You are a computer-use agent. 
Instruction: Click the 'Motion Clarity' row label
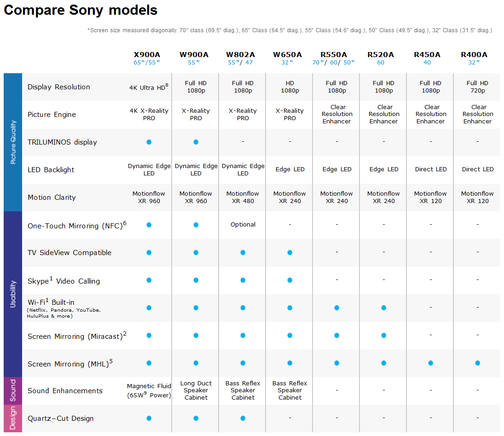click(52, 198)
